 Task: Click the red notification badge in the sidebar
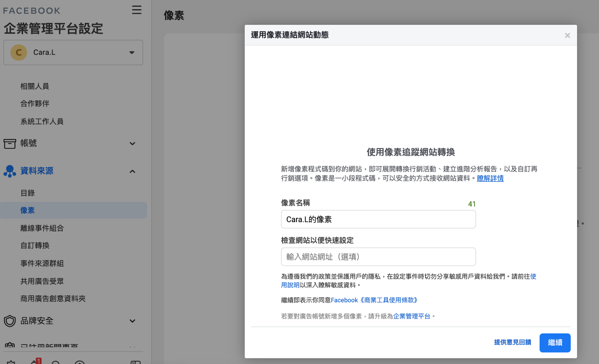[39, 361]
